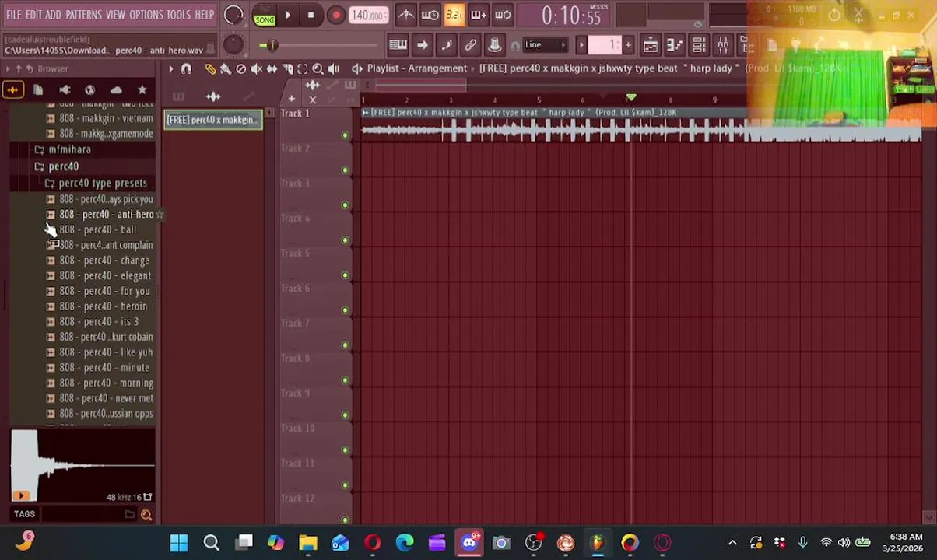
Task: Select the Draw pencil tool in playlist
Action: click(210, 69)
